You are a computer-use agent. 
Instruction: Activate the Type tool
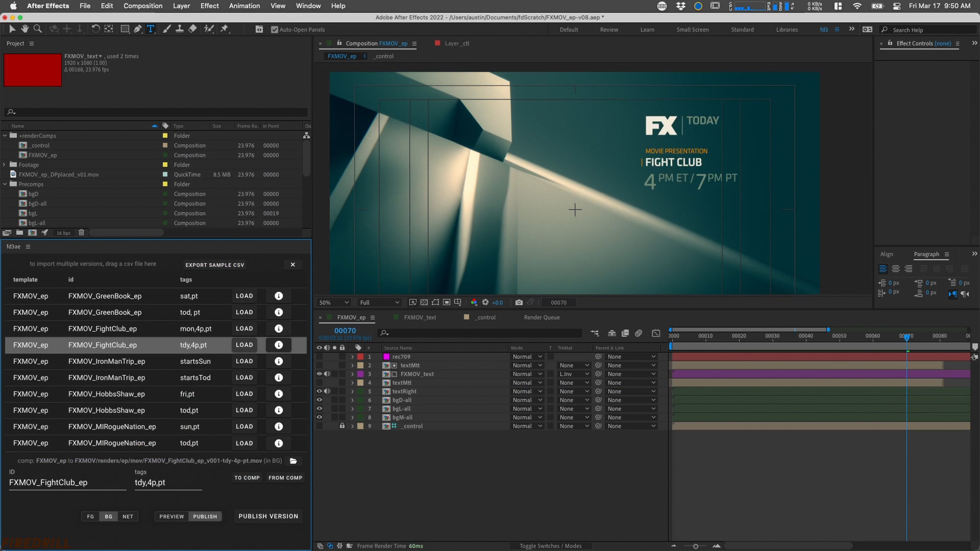click(151, 29)
